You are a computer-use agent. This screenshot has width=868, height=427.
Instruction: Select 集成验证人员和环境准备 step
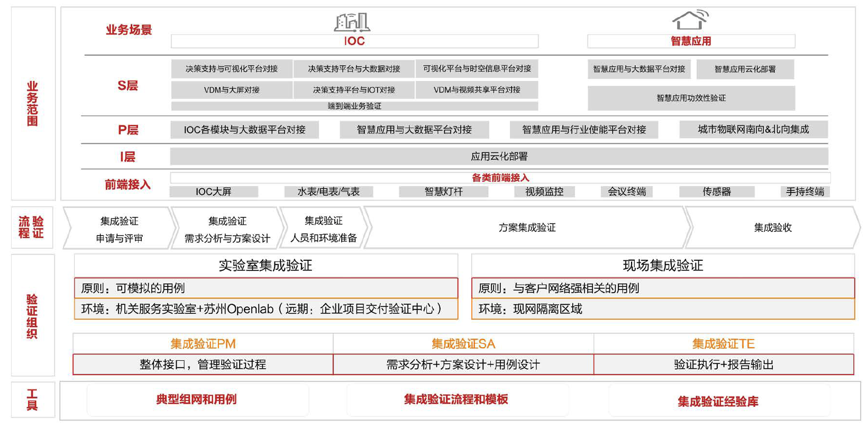coord(324,229)
